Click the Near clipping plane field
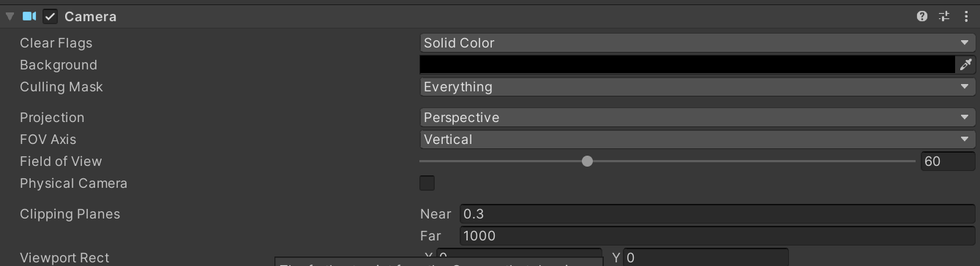 (717, 214)
